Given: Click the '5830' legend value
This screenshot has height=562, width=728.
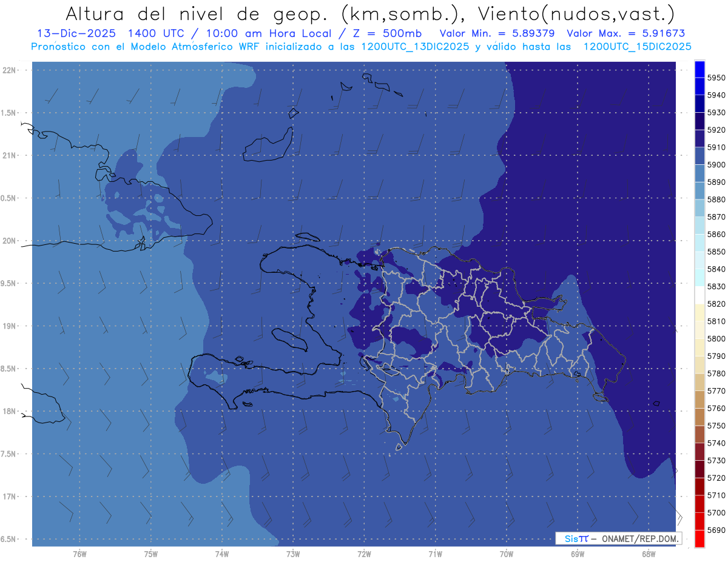Looking at the screenshot, I should point(716,286).
